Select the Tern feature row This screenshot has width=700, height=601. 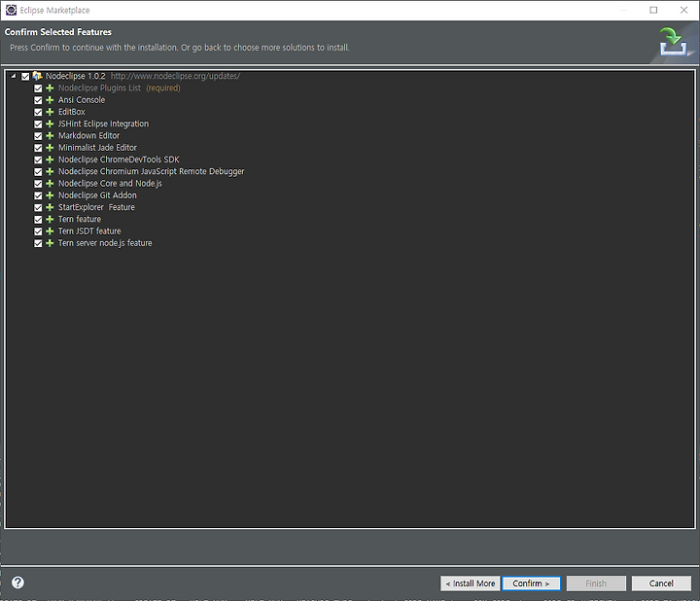tap(80, 219)
